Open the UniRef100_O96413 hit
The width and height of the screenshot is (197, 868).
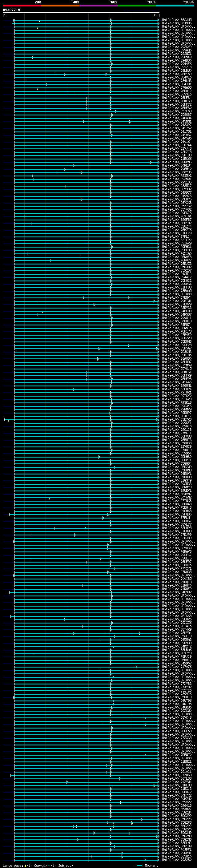(177, 806)
